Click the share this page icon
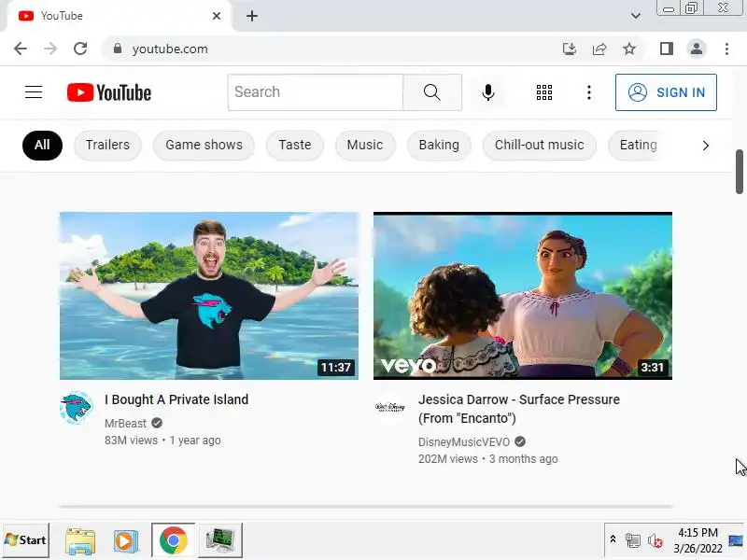 [599, 49]
